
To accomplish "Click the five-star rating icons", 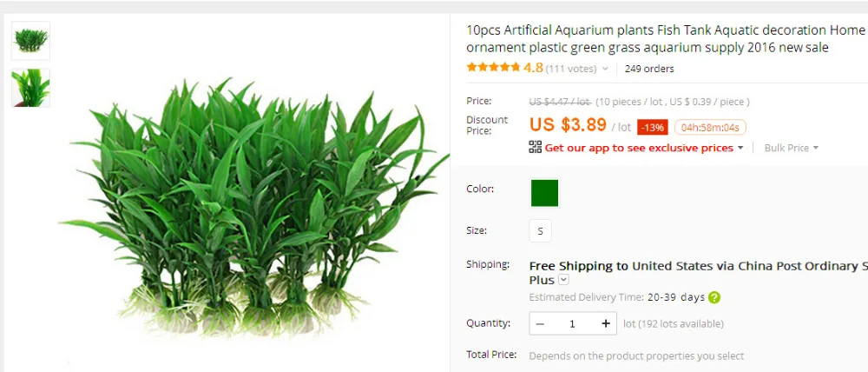I will tap(493, 68).
